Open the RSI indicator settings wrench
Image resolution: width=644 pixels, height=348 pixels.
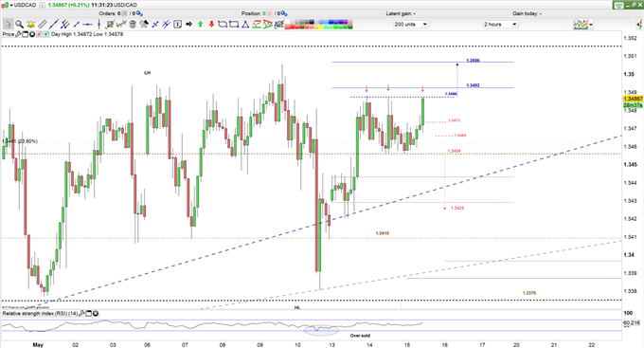click(x=81, y=314)
